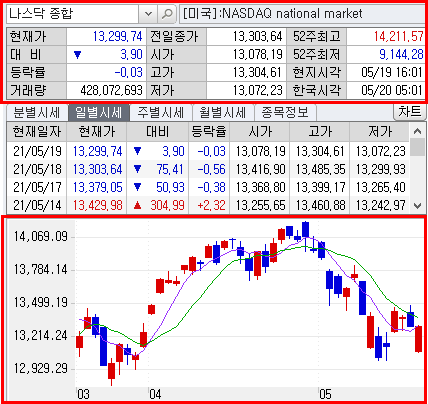Select the 일별시세 tab
This screenshot has width=428, height=404.
(x=98, y=113)
